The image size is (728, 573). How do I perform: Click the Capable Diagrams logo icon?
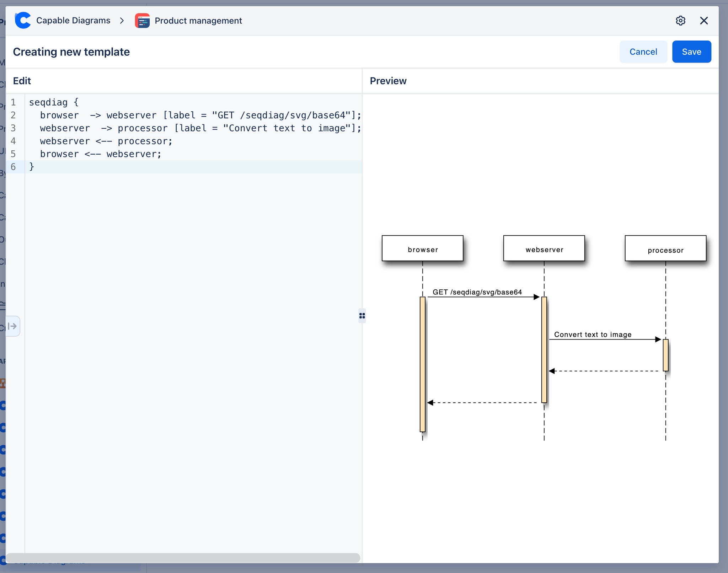pyautogui.click(x=23, y=20)
